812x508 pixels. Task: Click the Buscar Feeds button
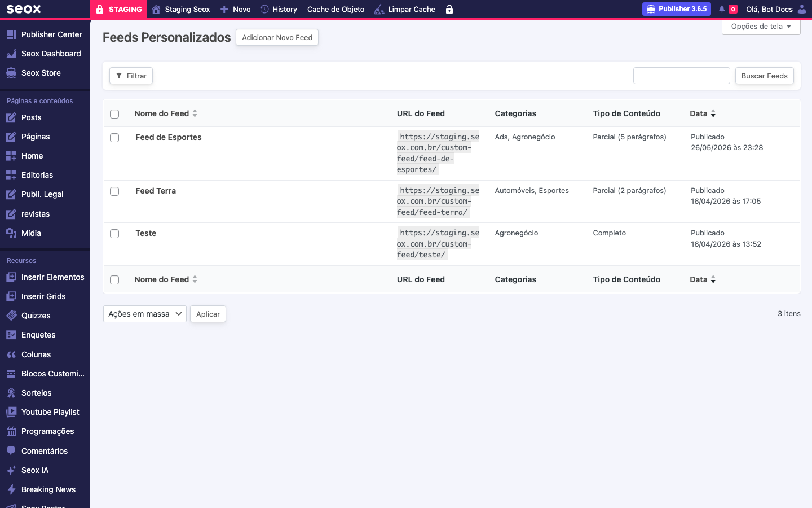coord(764,76)
